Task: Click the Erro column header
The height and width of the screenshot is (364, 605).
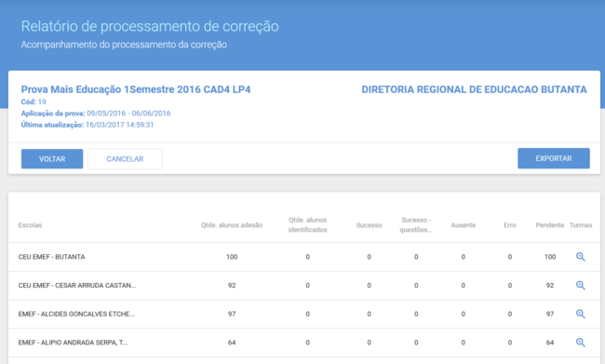Action: point(510,225)
